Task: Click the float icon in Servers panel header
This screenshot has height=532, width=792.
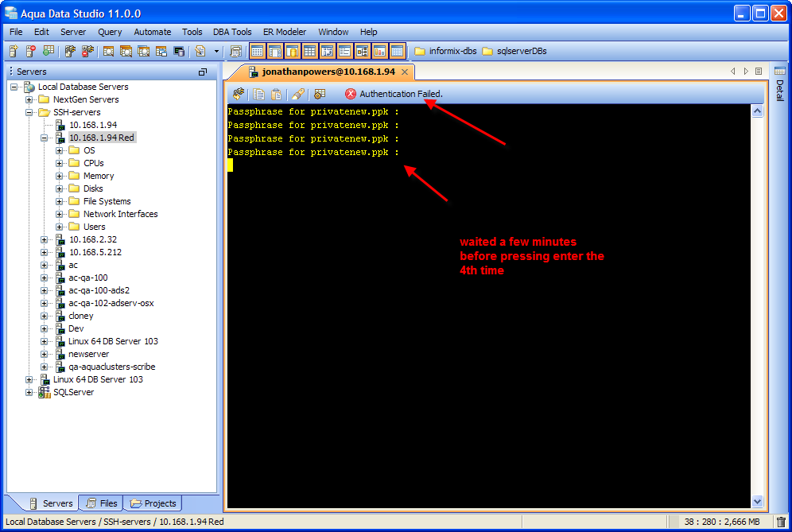Action: point(203,72)
